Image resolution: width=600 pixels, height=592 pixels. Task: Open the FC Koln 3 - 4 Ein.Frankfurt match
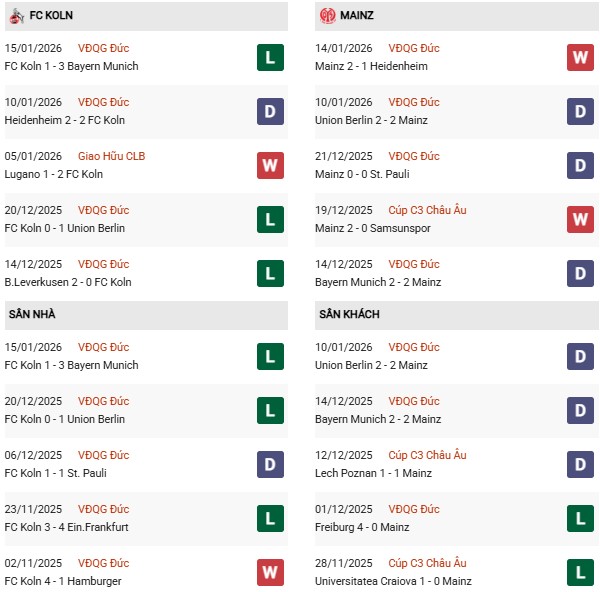[x=68, y=527]
